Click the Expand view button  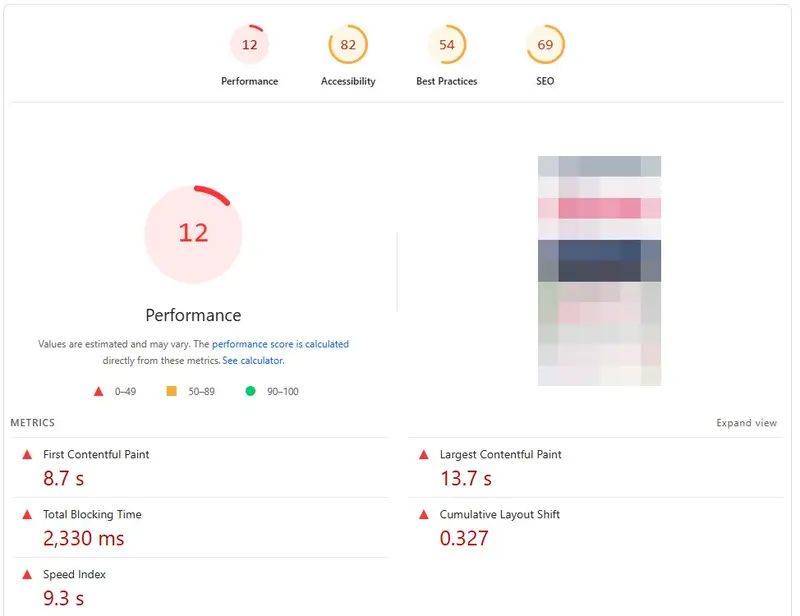click(746, 423)
